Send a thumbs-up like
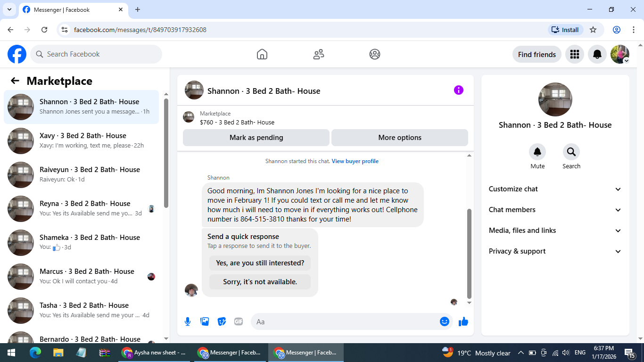This screenshot has height=362, width=644. click(x=463, y=321)
